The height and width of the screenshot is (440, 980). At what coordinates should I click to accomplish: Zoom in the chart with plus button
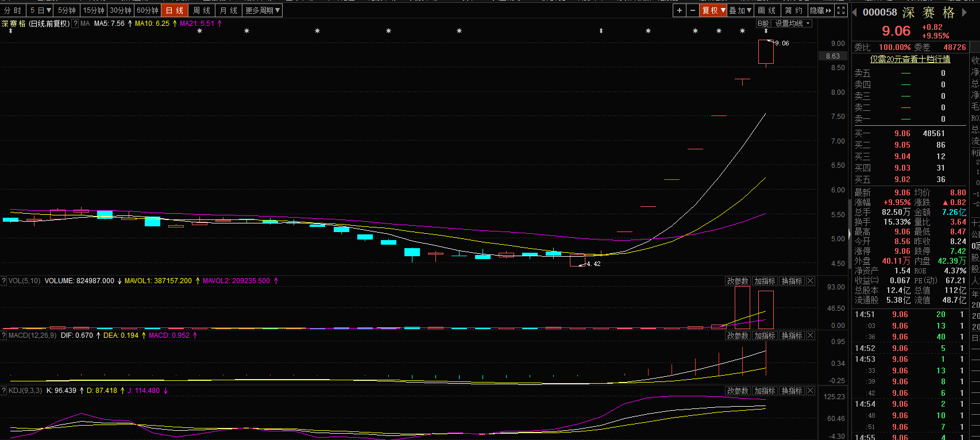pyautogui.click(x=680, y=10)
